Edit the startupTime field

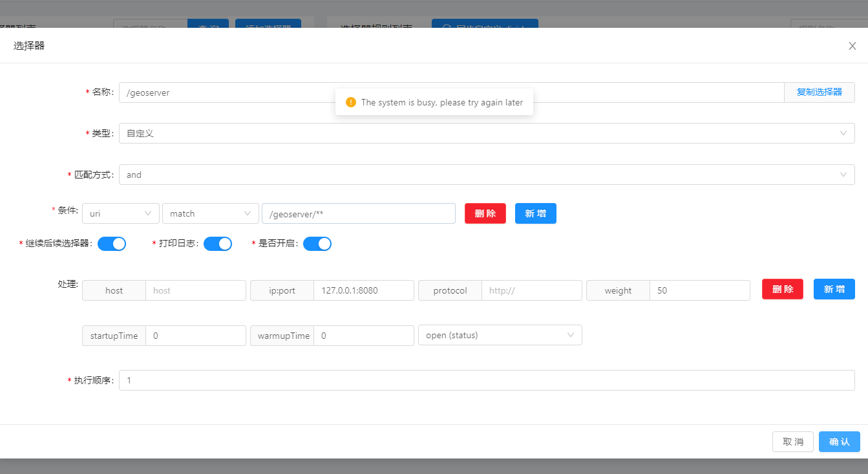196,336
